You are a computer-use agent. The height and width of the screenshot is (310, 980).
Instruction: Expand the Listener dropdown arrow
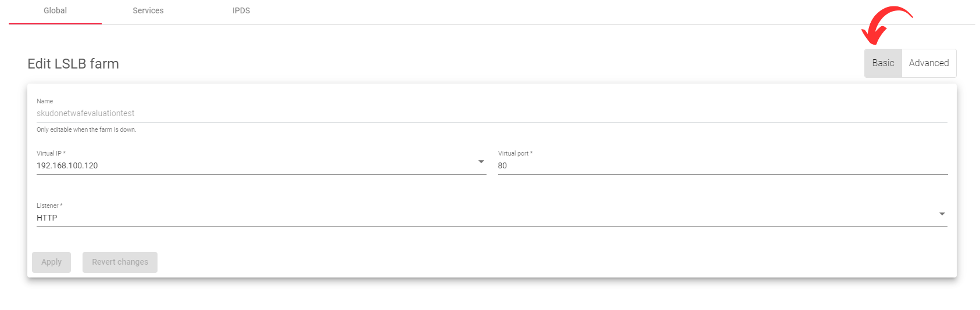942,214
